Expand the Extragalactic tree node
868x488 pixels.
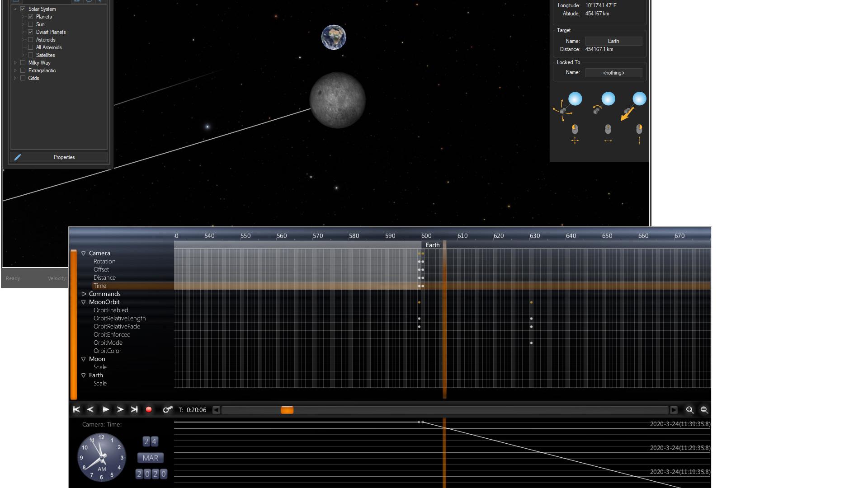pyautogui.click(x=15, y=70)
